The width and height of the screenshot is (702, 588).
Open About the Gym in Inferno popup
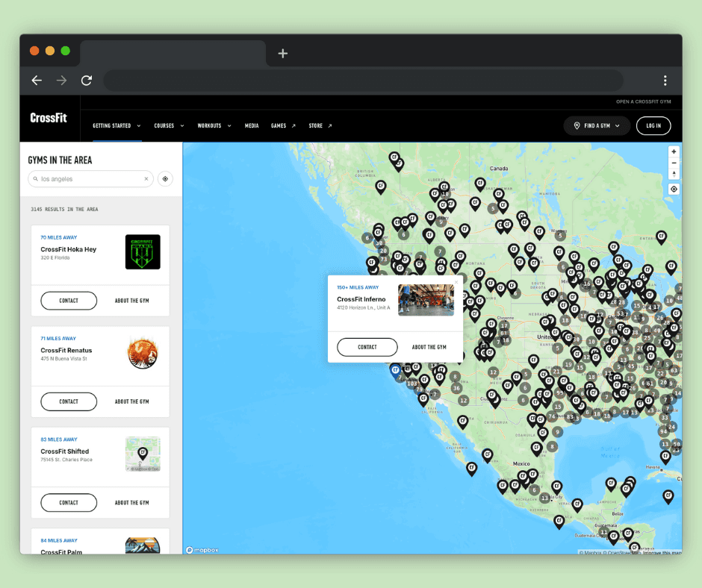[429, 347]
